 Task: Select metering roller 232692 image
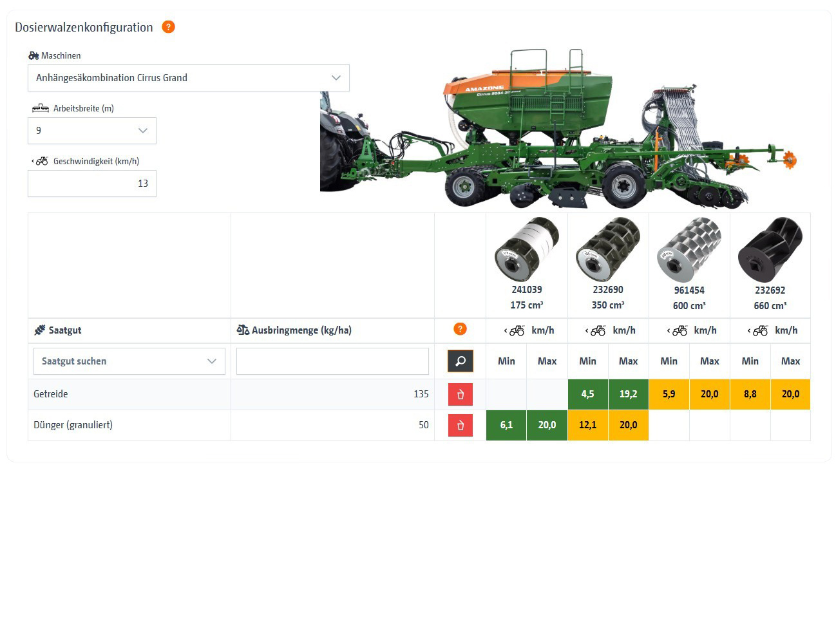pyautogui.click(x=770, y=249)
